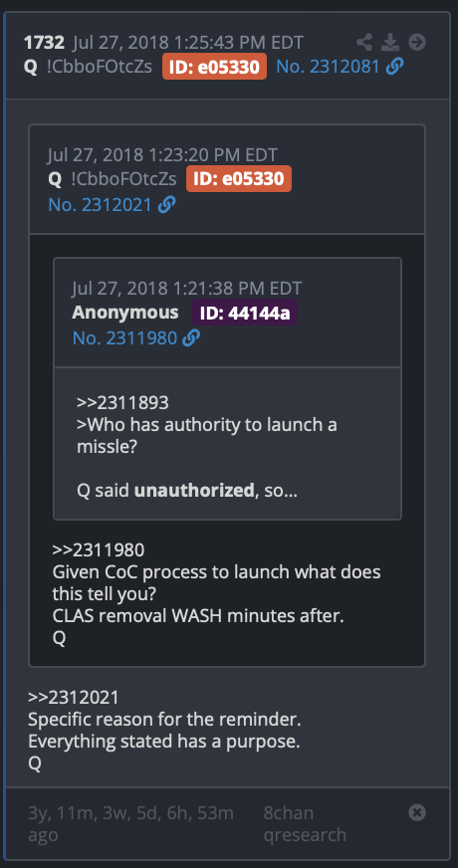
Task: Dismiss the post using the footer X icon
Action: (417, 812)
